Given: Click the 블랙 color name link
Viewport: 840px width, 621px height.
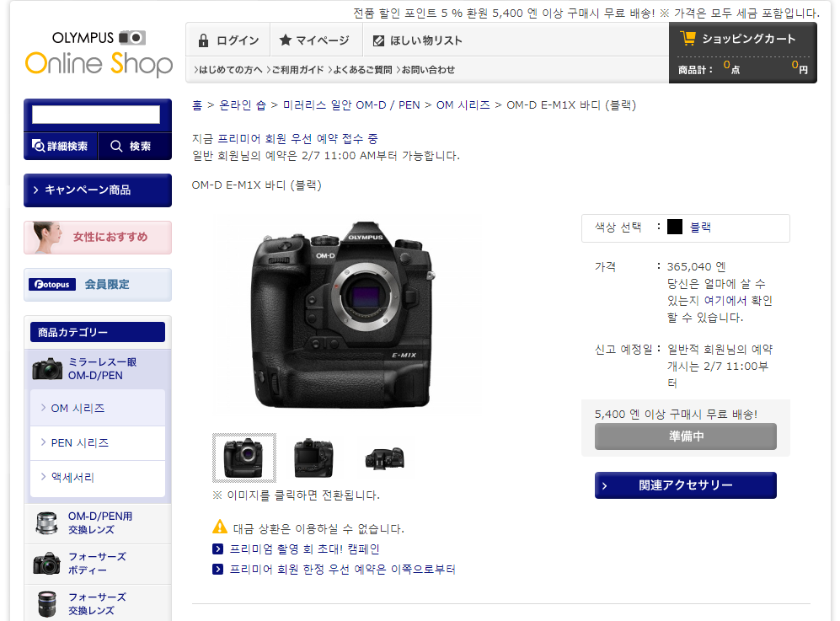Looking at the screenshot, I should coord(700,228).
